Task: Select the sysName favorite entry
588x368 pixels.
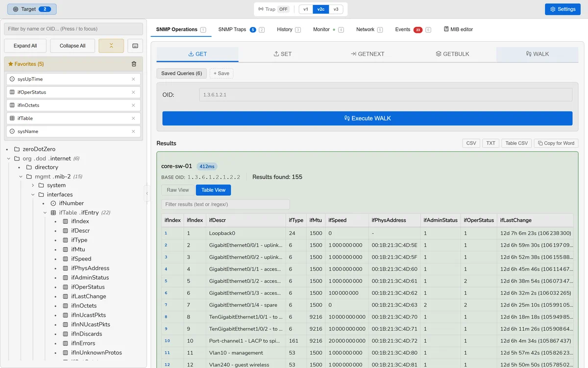Action: tap(73, 131)
